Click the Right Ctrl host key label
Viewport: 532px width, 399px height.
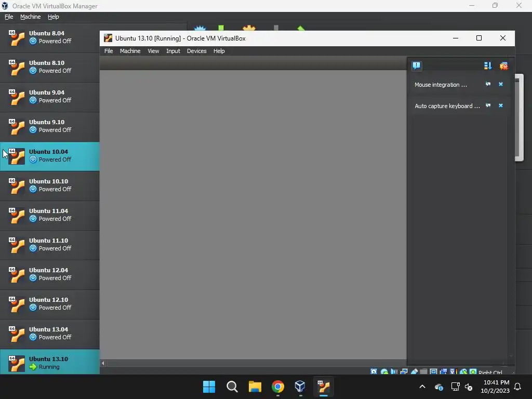pos(490,372)
